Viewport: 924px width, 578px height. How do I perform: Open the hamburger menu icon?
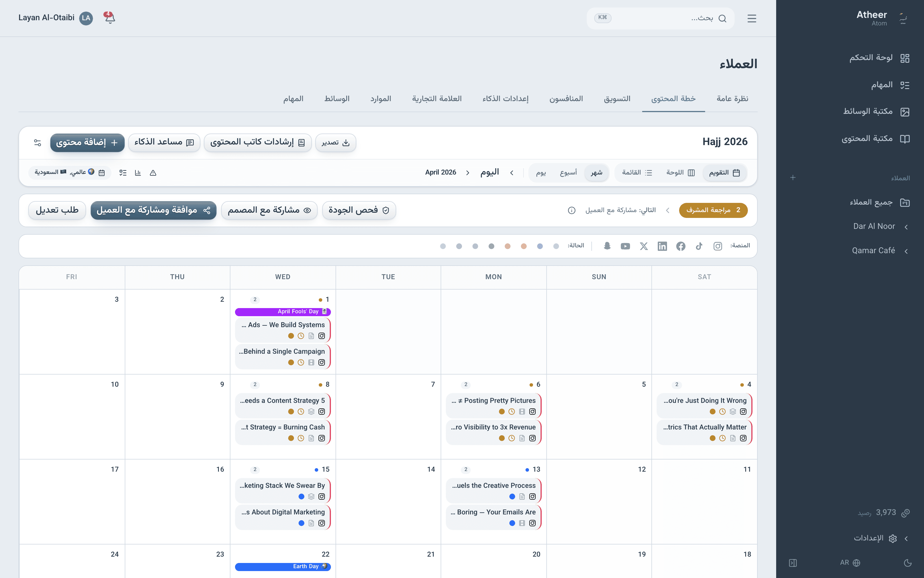point(751,18)
